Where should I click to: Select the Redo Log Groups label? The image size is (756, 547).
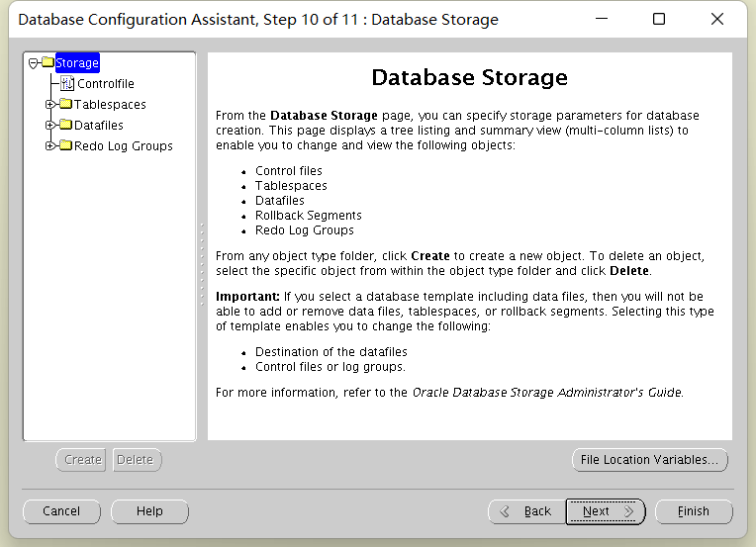click(x=124, y=146)
